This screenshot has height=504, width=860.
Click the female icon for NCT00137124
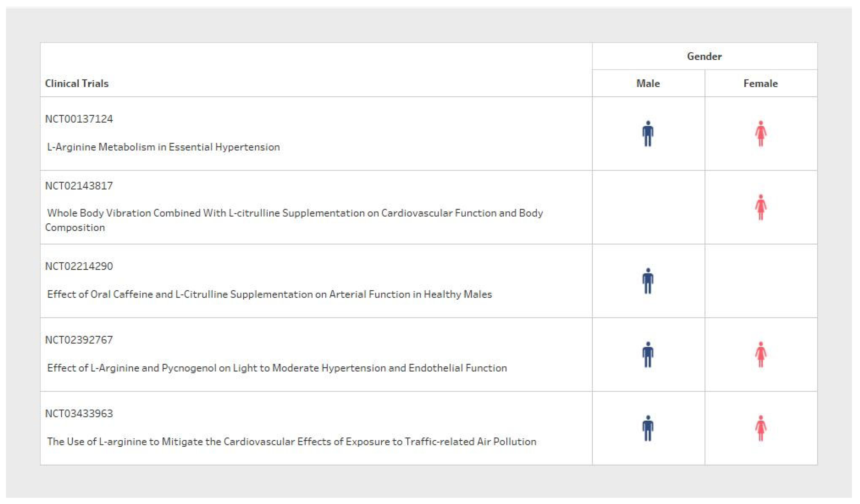pos(760,134)
